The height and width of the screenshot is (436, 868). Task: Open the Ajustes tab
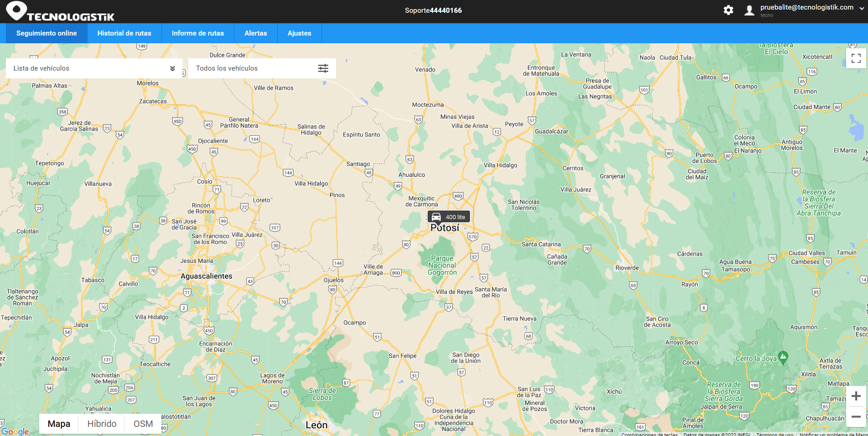click(300, 33)
